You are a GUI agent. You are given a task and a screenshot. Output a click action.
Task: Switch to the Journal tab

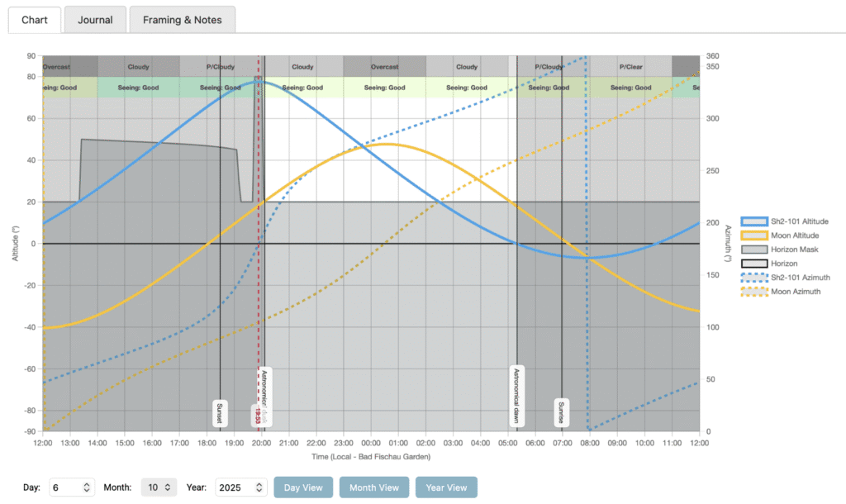(95, 20)
